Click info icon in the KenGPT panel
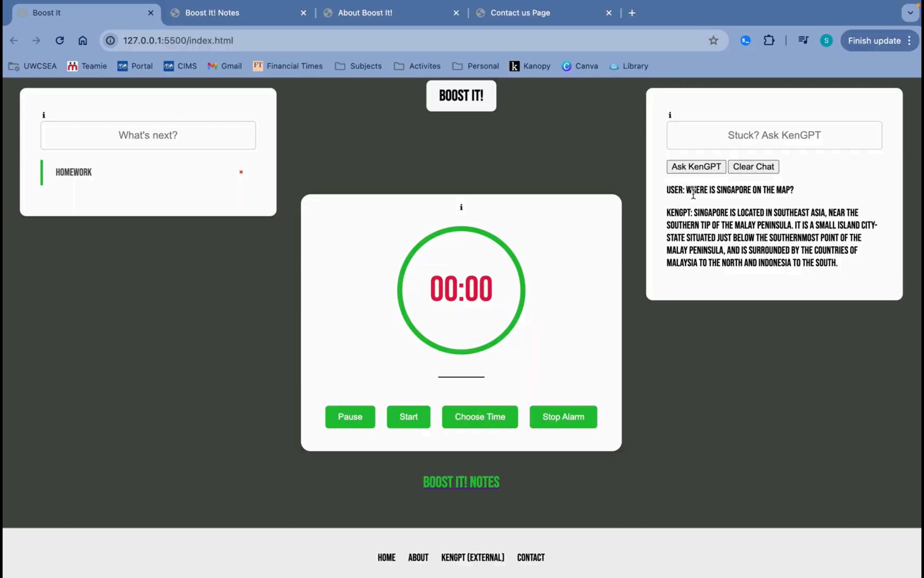 point(670,115)
